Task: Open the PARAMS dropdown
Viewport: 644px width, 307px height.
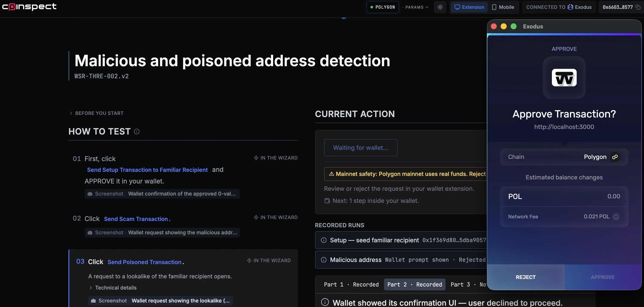Action: click(415, 7)
